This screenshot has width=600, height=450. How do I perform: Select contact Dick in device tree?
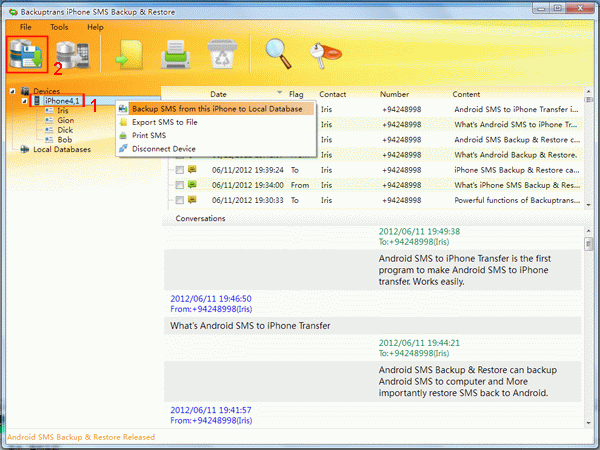click(65, 130)
